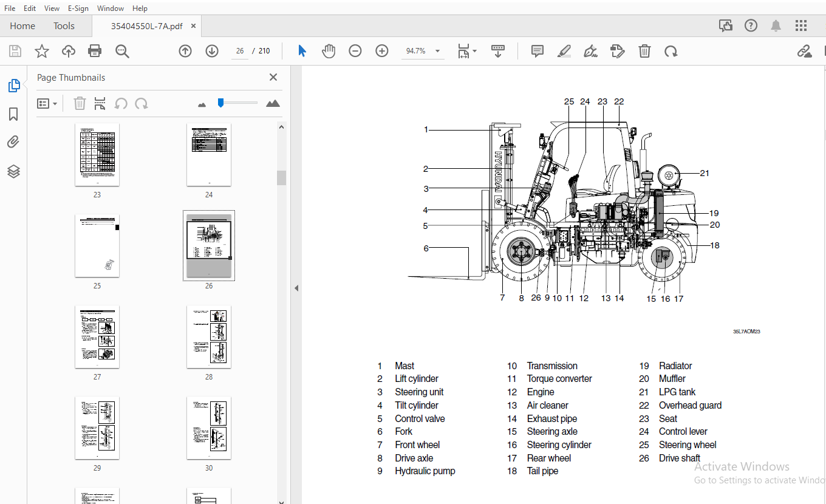Rotate thumbnail pages counterclockwise

pyautogui.click(x=121, y=104)
